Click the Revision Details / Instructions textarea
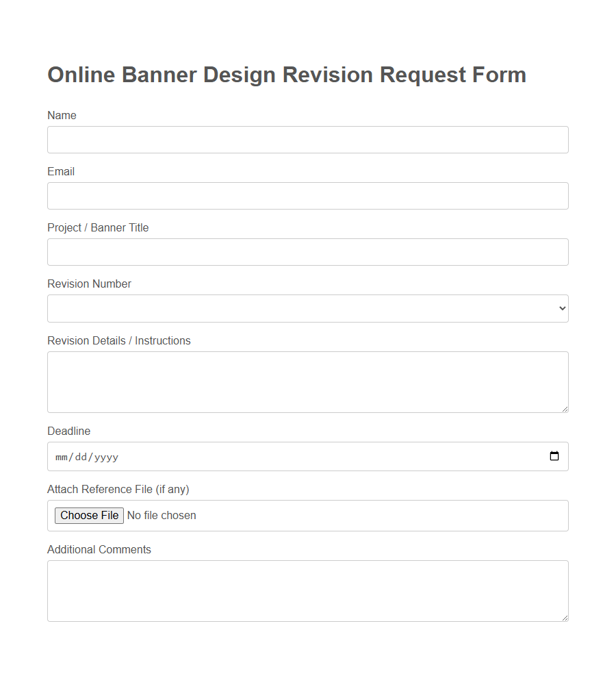The width and height of the screenshot is (616, 678). 307,380
